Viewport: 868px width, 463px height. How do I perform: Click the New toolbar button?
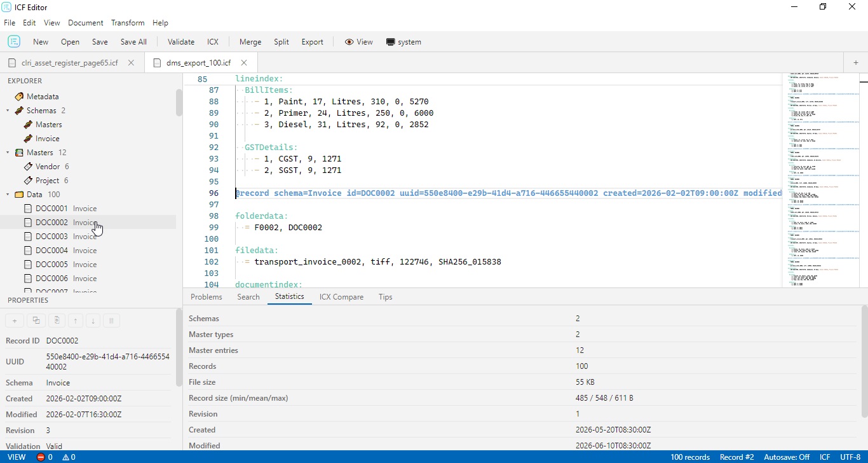pyautogui.click(x=41, y=42)
